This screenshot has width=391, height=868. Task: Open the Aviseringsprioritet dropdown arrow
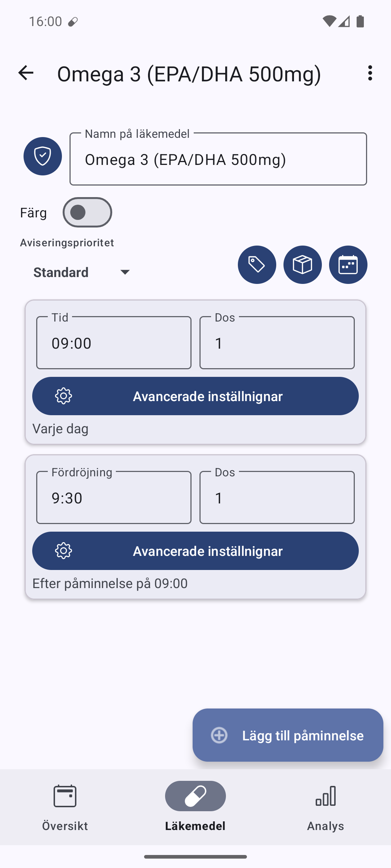(x=125, y=272)
